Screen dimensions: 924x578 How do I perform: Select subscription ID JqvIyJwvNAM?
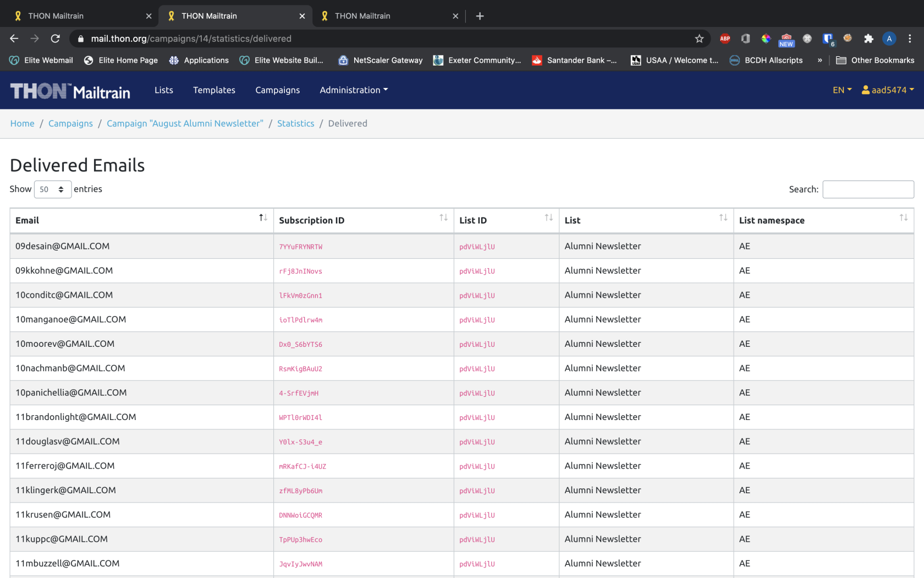click(300, 564)
